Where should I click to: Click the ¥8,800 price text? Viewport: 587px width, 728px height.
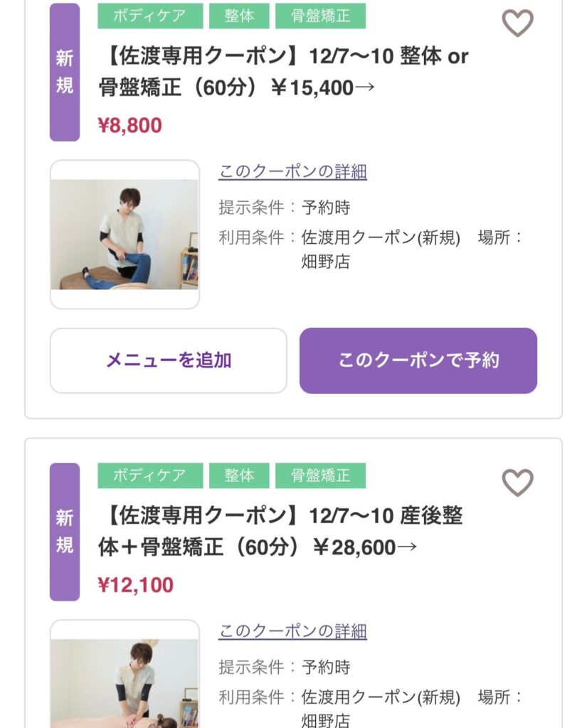(x=130, y=126)
